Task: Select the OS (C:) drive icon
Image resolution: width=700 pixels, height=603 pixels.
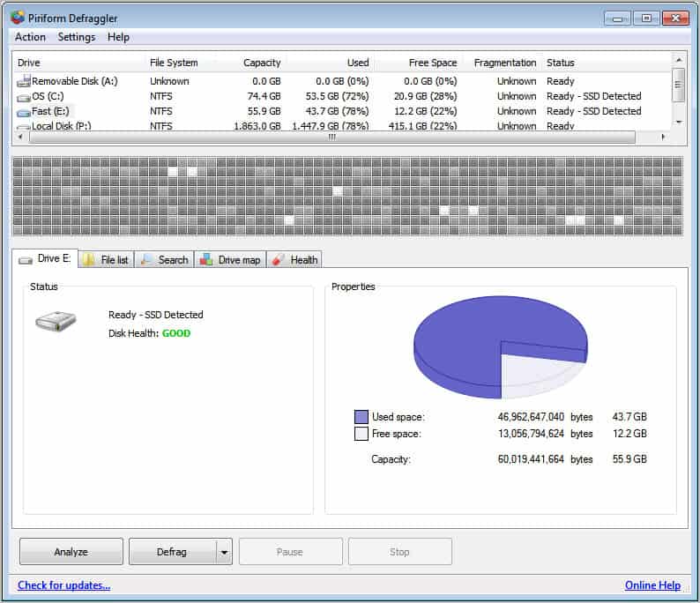Action: [24, 96]
